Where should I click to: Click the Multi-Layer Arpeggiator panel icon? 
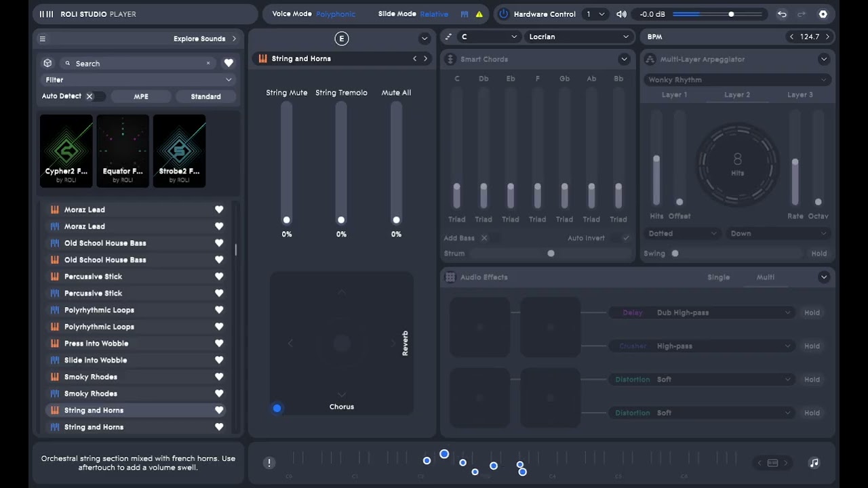650,60
